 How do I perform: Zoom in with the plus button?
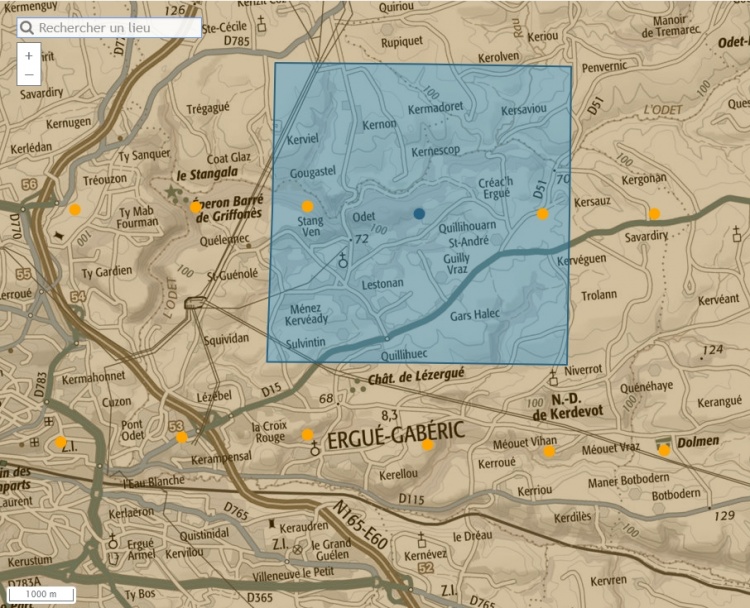[x=29, y=56]
